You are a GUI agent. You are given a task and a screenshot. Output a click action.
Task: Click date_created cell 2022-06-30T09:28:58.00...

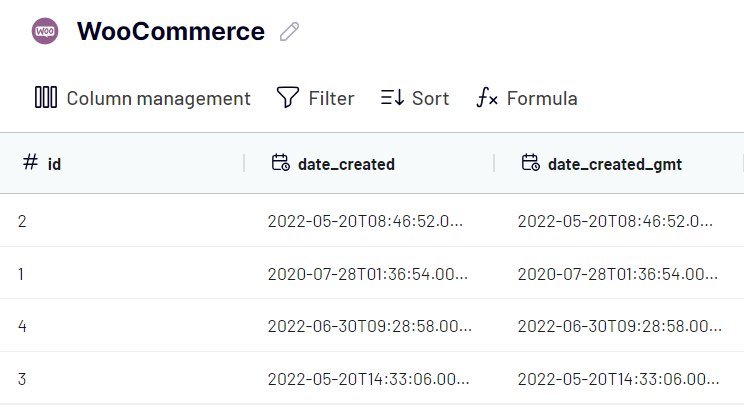(369, 326)
